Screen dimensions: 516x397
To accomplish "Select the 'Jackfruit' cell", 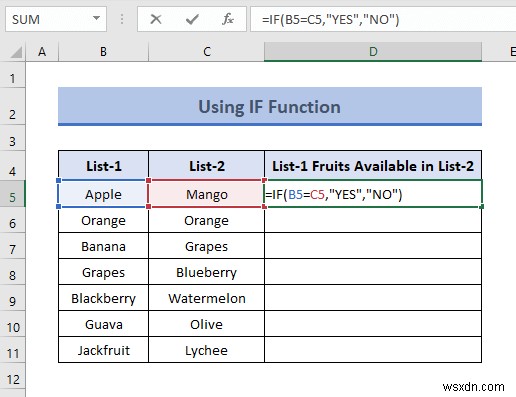I will (x=103, y=350).
